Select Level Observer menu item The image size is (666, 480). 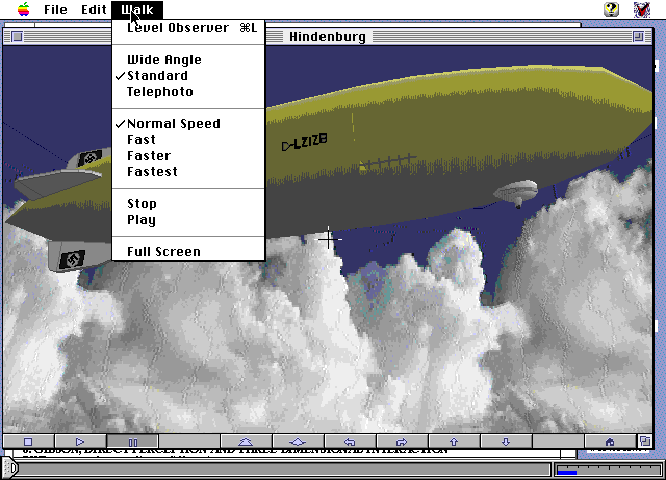pos(178,28)
